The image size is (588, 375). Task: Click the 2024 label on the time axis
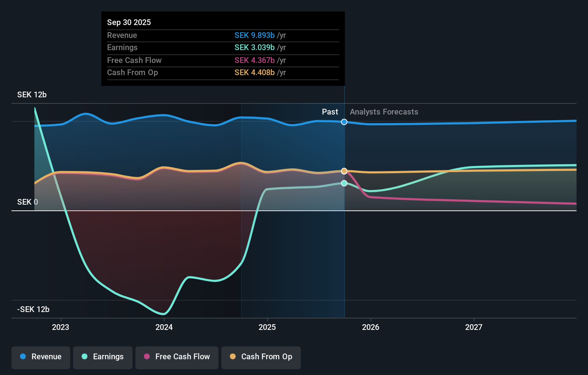pos(164,327)
